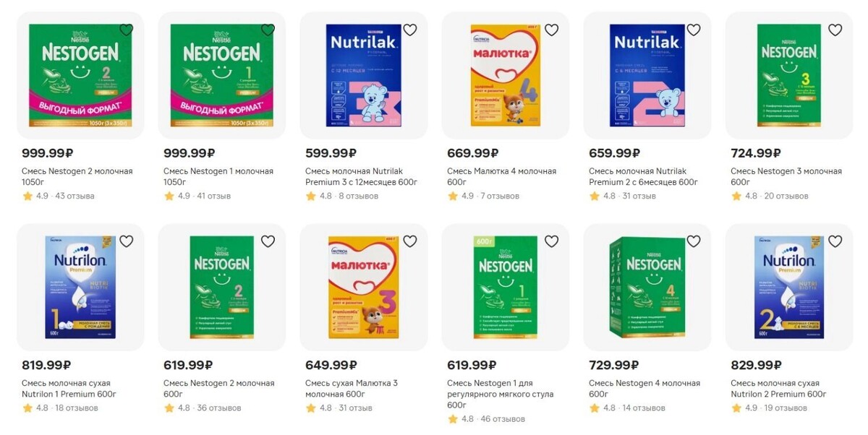
Task: Add Nestogen 1 1050г to favorites
Action: (x=268, y=30)
